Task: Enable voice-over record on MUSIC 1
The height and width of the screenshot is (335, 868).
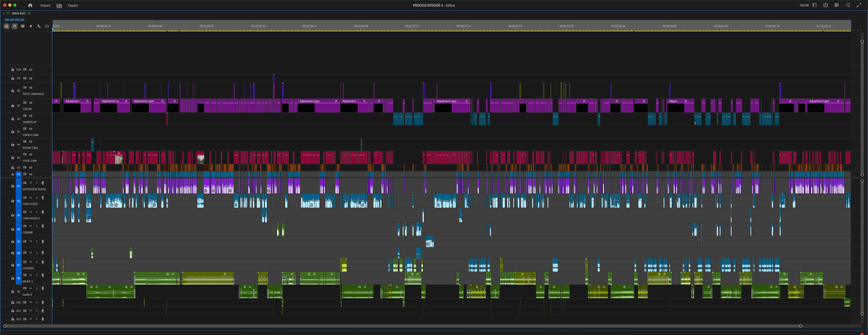Action: coord(43,275)
